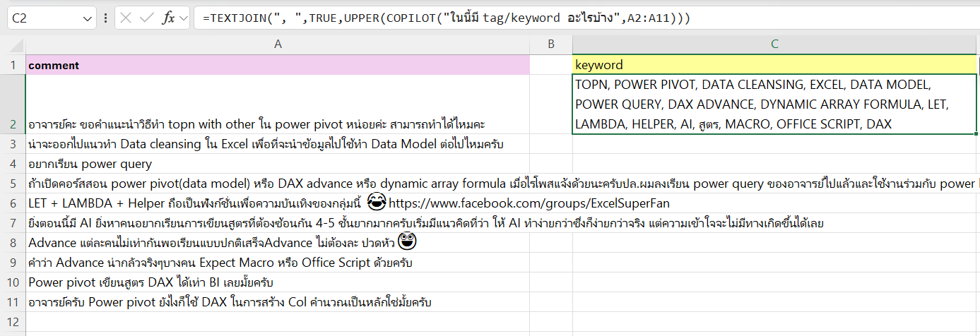Select column A header
This screenshot has width=980, height=336.
[x=278, y=44]
